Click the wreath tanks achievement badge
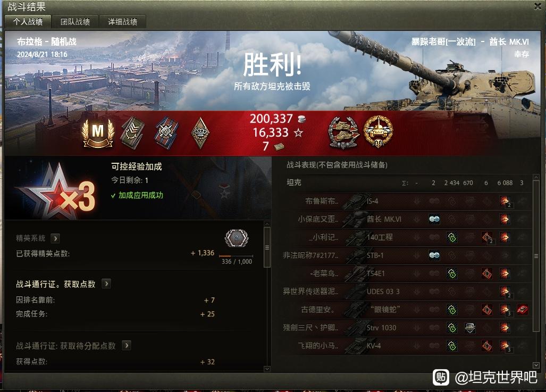 pos(343,133)
